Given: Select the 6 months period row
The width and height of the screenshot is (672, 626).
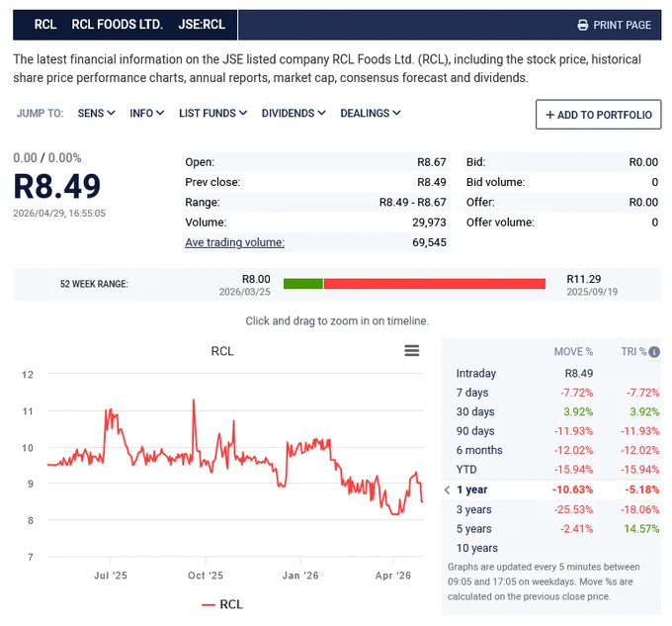Looking at the screenshot, I should pos(551,450).
